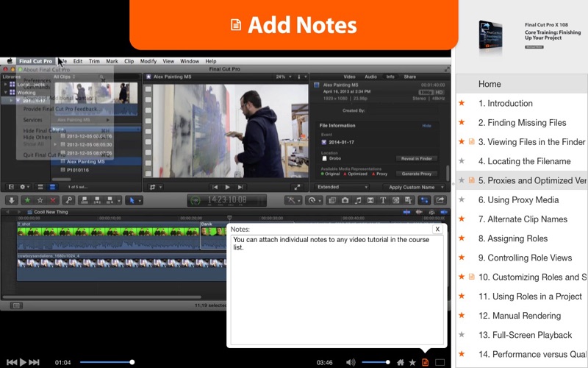Viewport: 588px width, 368px height.
Task: Mark clip as favorite with green star
Action: click(27, 200)
